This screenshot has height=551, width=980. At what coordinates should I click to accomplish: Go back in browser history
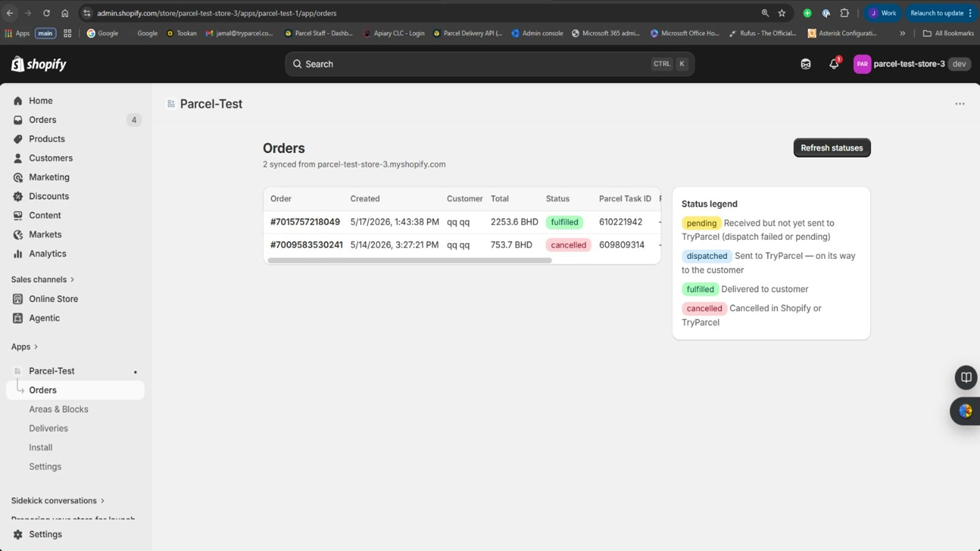[10, 13]
